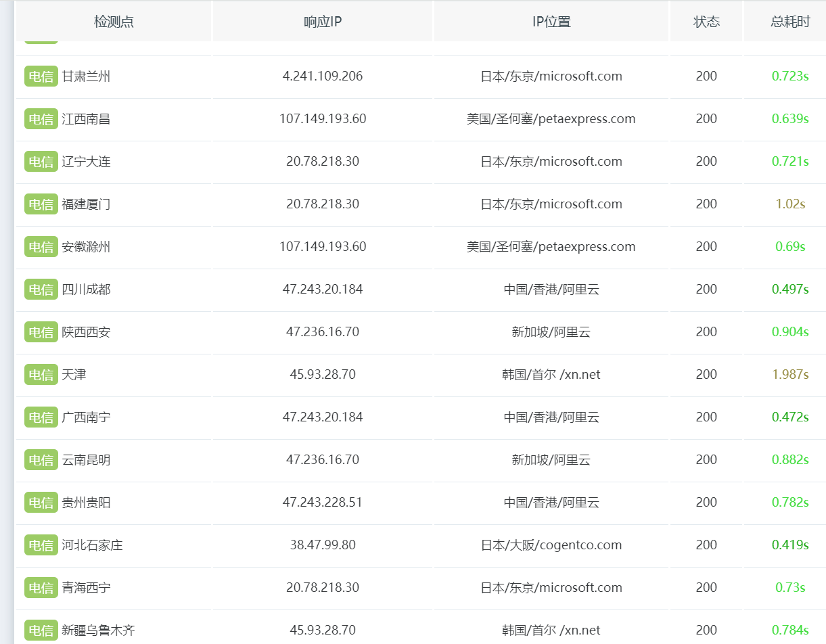Click the 电信 badge beside 四川成都
The image size is (826, 644).
click(41, 290)
